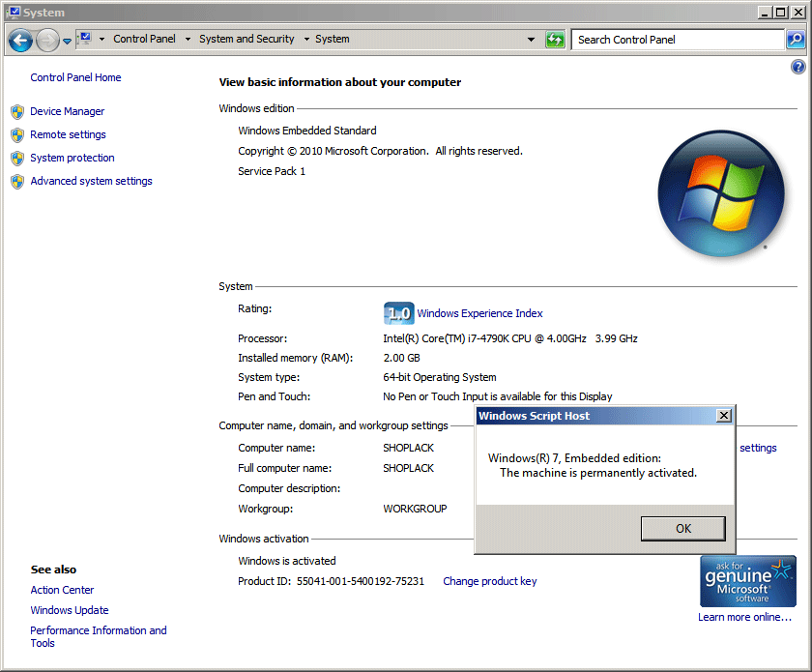Select Control Panel in the breadcrumb path

pyautogui.click(x=144, y=40)
